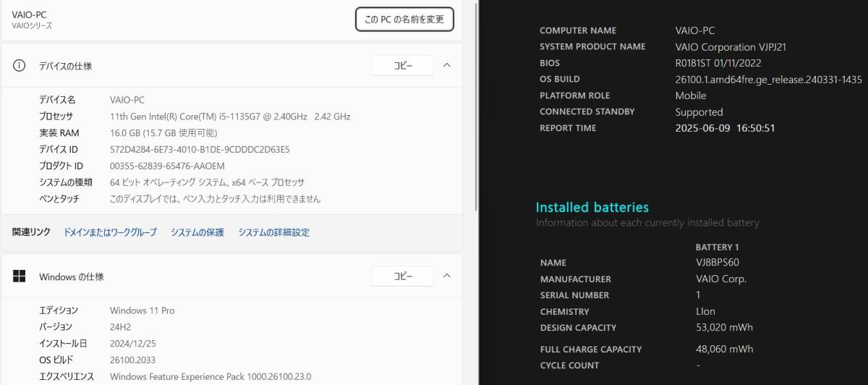The height and width of the screenshot is (385, 868).
Task: Select battery name VJ8BPS60
Action: [718, 263]
